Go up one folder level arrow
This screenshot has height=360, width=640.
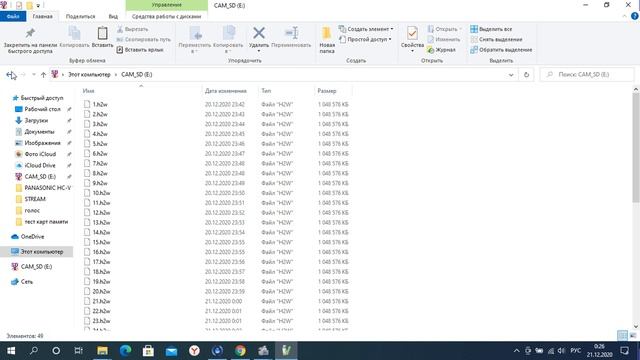(43, 75)
